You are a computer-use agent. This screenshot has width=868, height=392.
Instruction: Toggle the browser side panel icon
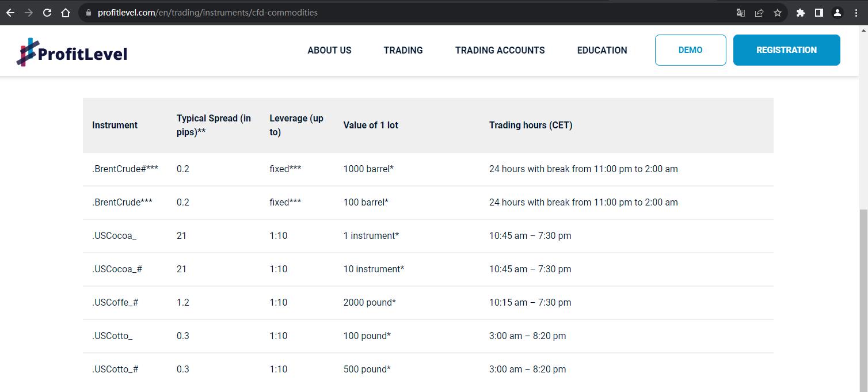819,13
